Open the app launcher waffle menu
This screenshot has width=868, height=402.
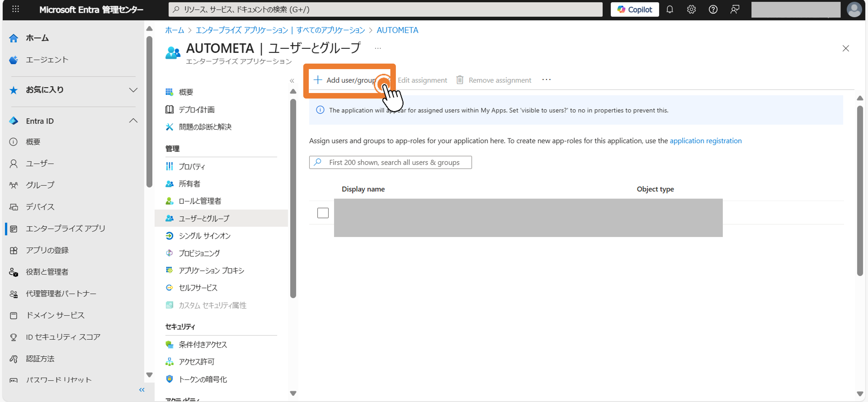16,9
